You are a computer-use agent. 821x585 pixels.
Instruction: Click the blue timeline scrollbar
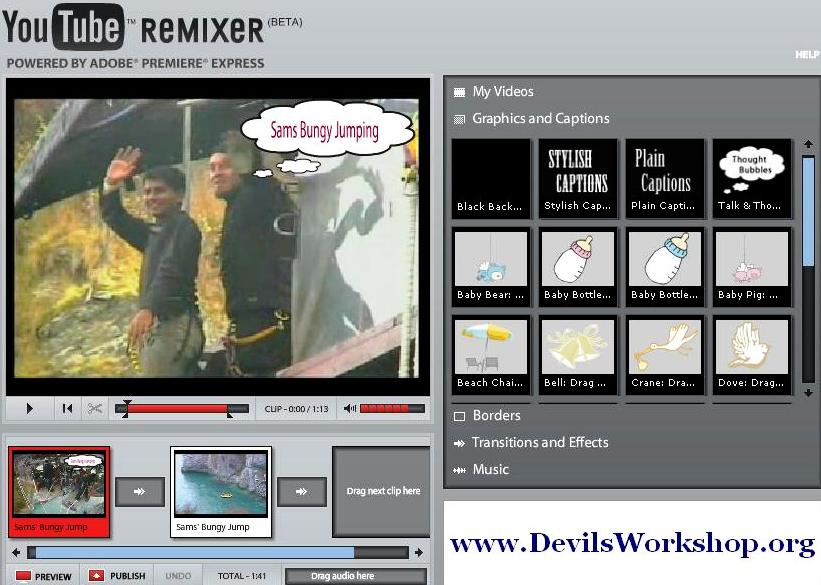pos(195,553)
